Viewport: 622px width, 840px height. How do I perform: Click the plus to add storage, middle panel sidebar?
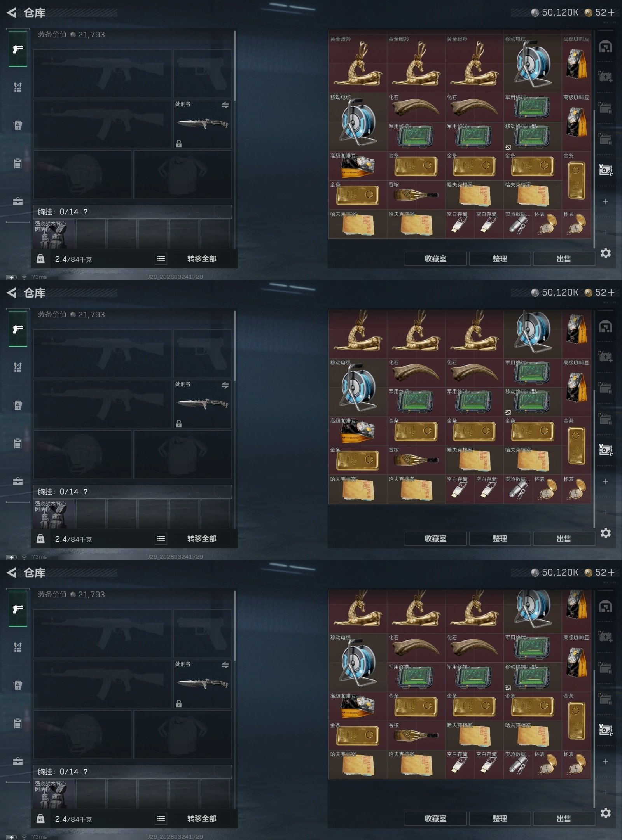pyautogui.click(x=605, y=481)
